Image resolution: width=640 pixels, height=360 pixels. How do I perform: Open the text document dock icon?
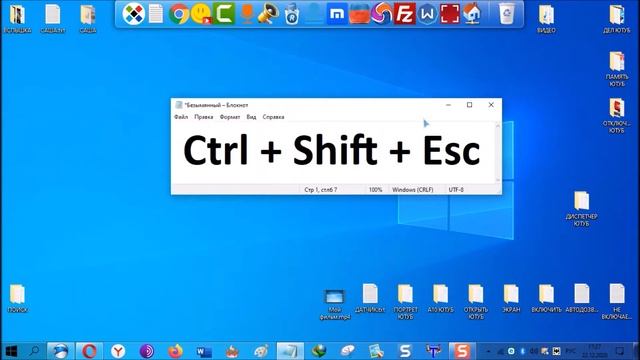pos(156,14)
